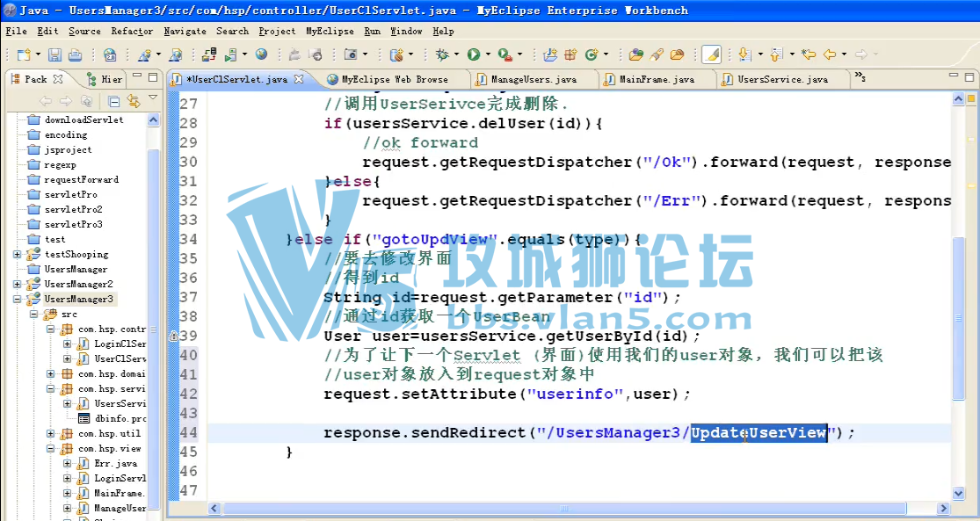This screenshot has height=521, width=980.
Task: Collapse the UsersManager3 project node
Action: (18, 300)
